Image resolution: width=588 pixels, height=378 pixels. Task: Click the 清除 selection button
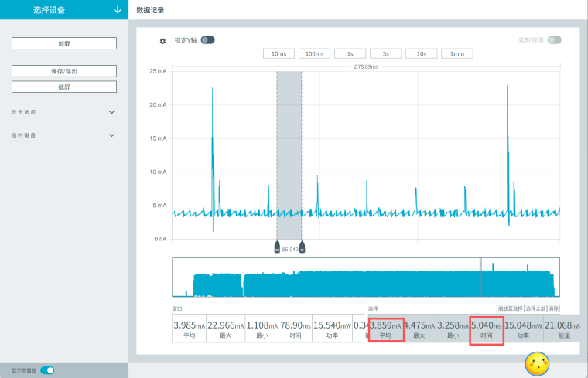(x=553, y=308)
